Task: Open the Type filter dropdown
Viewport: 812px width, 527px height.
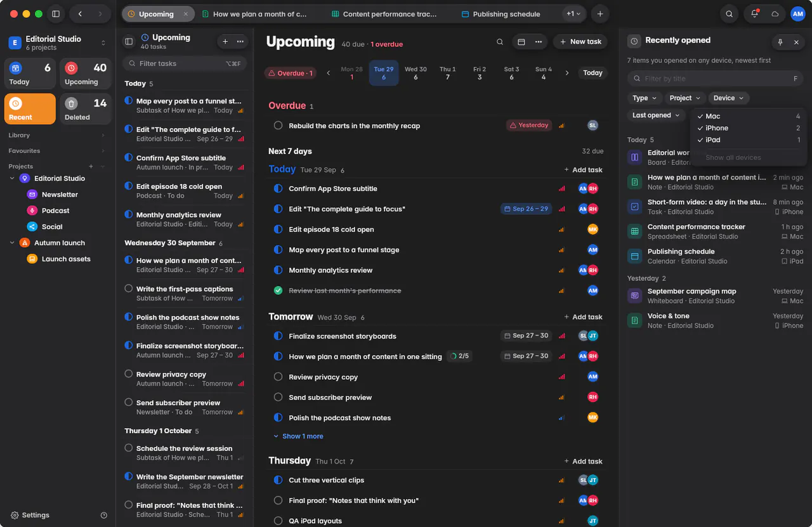Action: coord(645,98)
